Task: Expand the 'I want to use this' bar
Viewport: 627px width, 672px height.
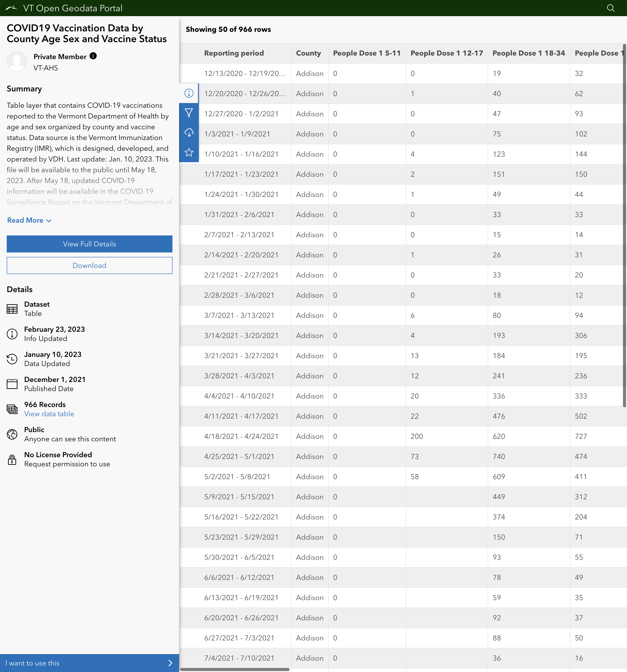Action: (x=89, y=663)
